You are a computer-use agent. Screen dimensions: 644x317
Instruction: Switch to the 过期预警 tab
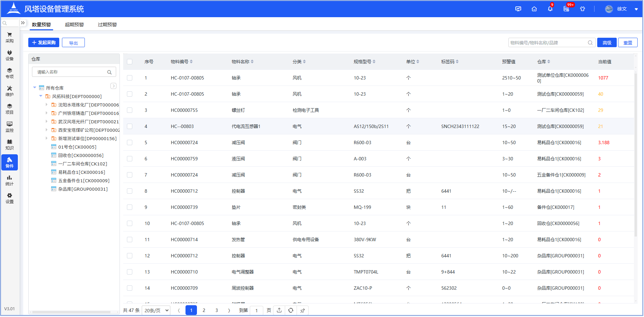[x=107, y=25]
